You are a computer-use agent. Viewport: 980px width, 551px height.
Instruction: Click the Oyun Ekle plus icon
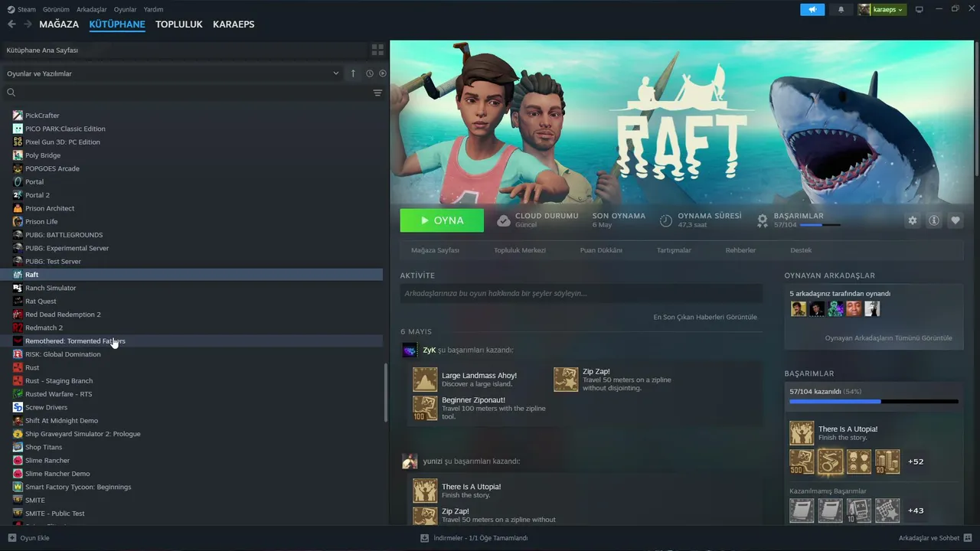(x=11, y=538)
